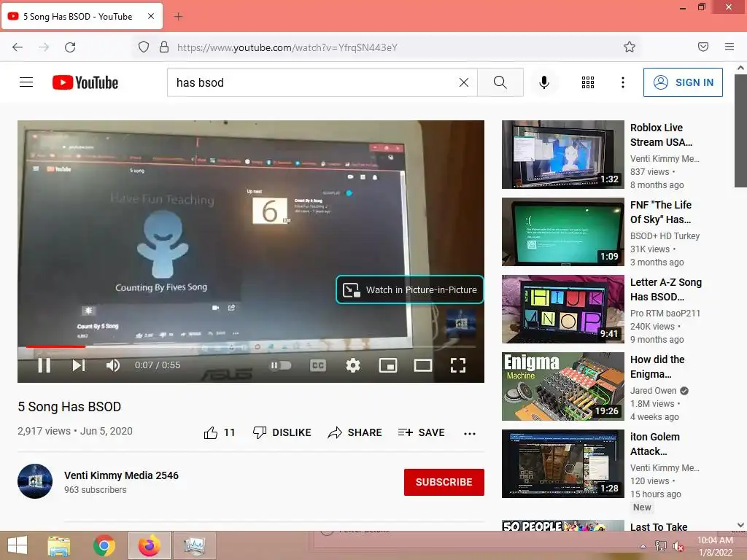This screenshot has width=747, height=560.
Task: Skip to the next video
Action: click(x=79, y=365)
